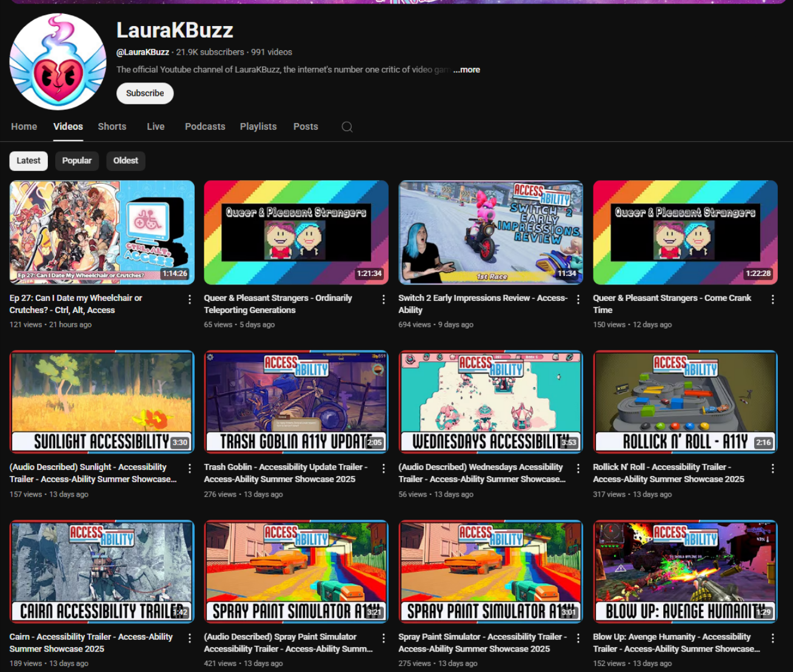Open Cairn Accessibility Trailer title link
The height and width of the screenshot is (672, 793).
click(x=91, y=643)
